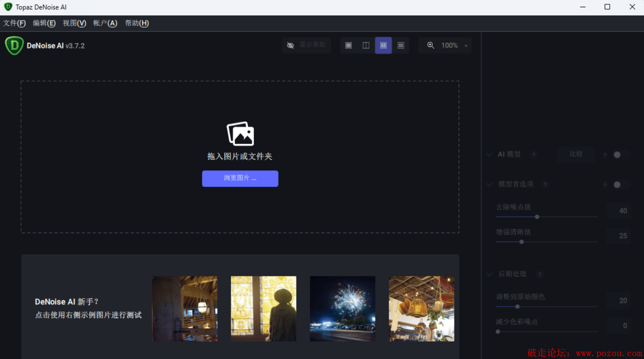Toggle the AI 模型 auto switch

(617, 155)
